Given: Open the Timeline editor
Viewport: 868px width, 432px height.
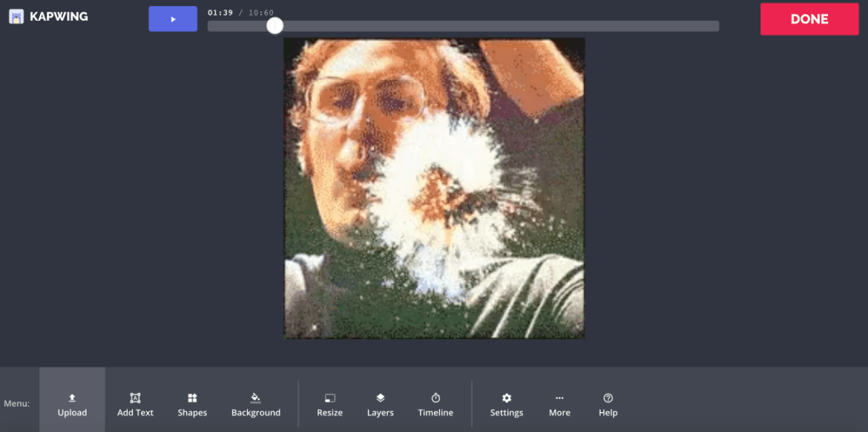Looking at the screenshot, I should (435, 405).
